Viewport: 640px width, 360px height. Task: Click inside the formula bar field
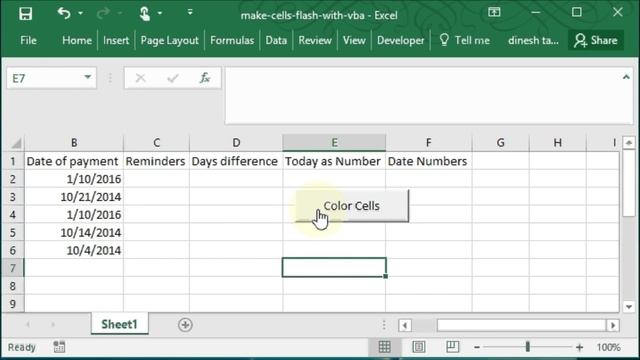tap(422, 96)
